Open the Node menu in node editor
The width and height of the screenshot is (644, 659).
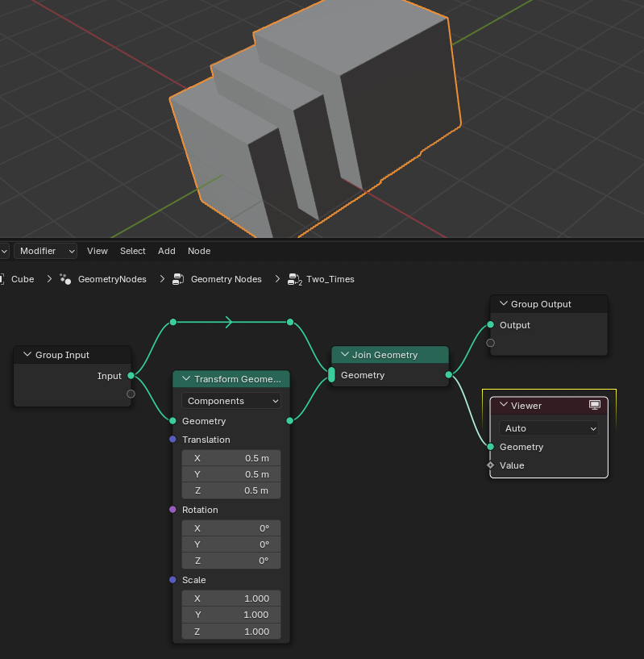coord(199,251)
